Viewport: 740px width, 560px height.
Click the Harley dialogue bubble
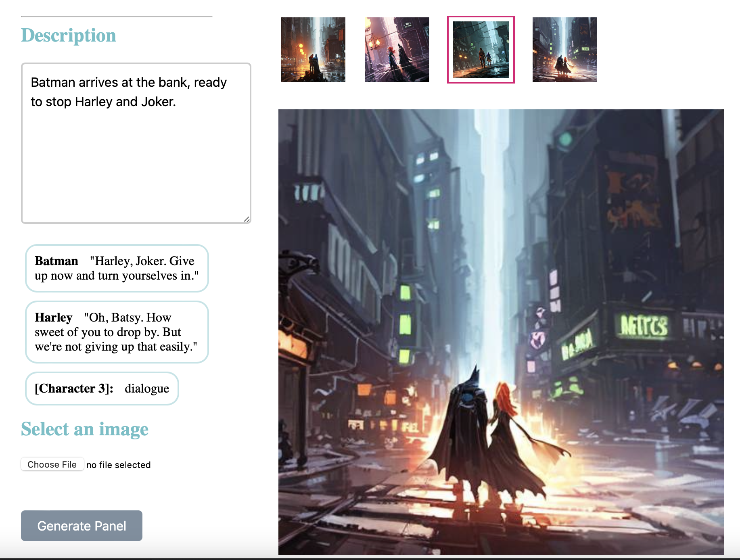(x=117, y=332)
